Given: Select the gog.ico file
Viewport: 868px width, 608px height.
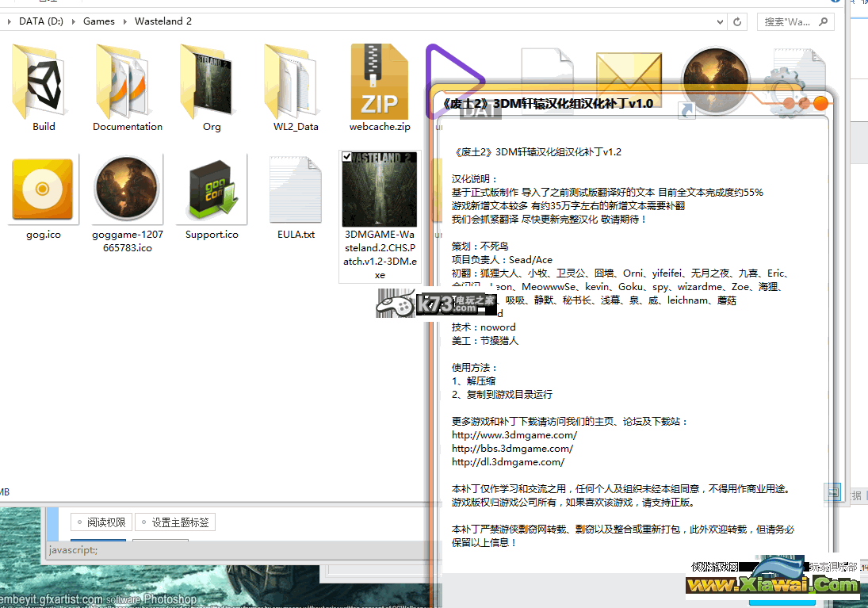Looking at the screenshot, I should (x=43, y=191).
